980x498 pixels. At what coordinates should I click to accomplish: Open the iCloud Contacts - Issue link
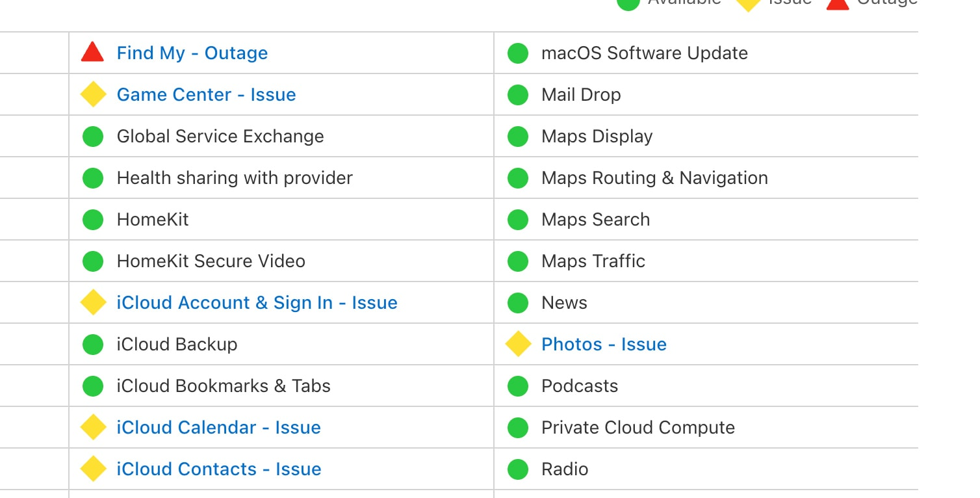click(x=218, y=469)
